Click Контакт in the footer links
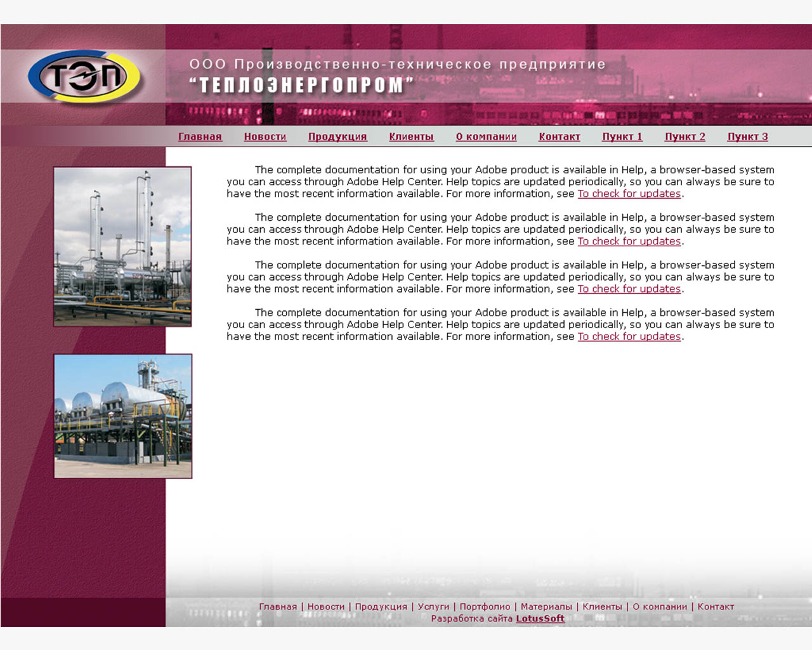 pyautogui.click(x=716, y=606)
